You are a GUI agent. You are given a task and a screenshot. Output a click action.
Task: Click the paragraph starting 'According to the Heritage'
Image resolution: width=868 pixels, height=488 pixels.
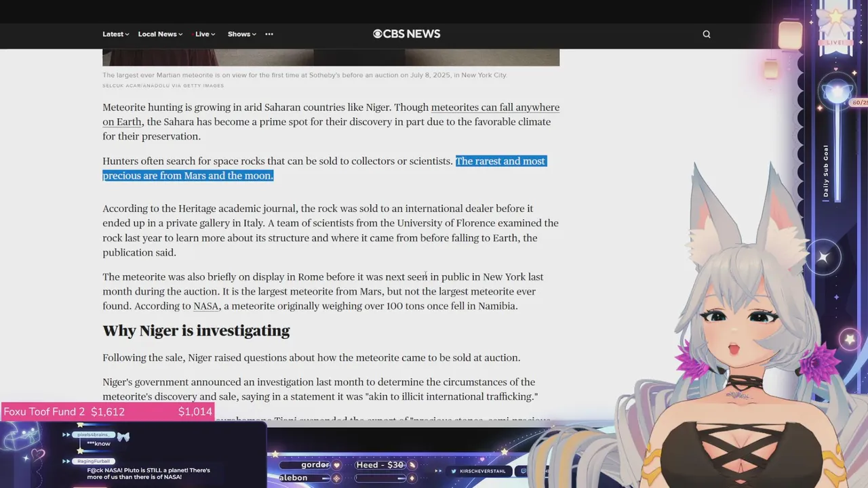[331, 230]
